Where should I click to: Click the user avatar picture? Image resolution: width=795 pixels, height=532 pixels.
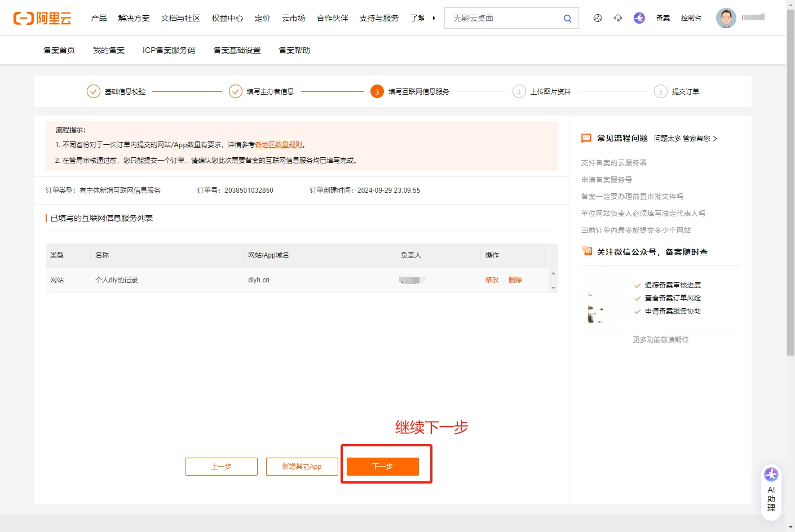(726, 17)
